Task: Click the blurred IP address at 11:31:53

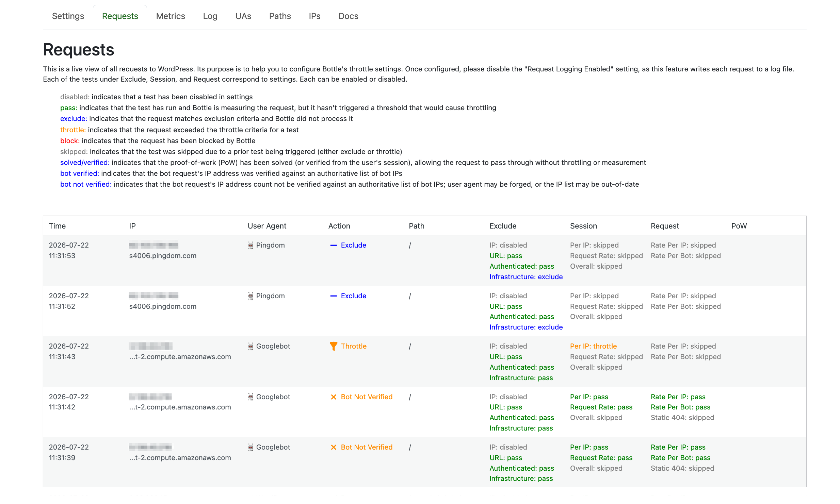Action: tap(154, 245)
